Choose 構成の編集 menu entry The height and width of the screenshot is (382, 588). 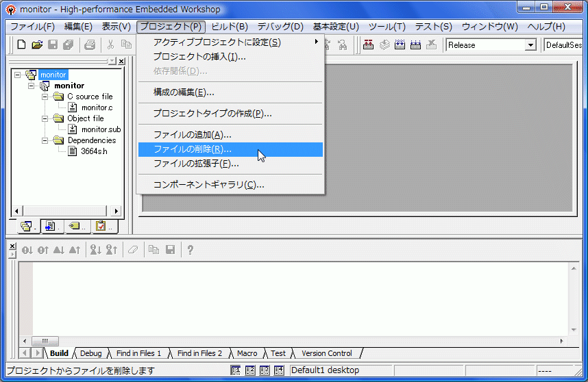point(230,92)
